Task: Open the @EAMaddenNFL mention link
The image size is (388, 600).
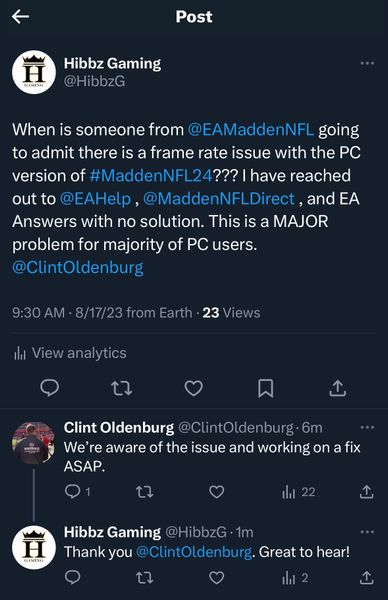Action: [x=251, y=130]
